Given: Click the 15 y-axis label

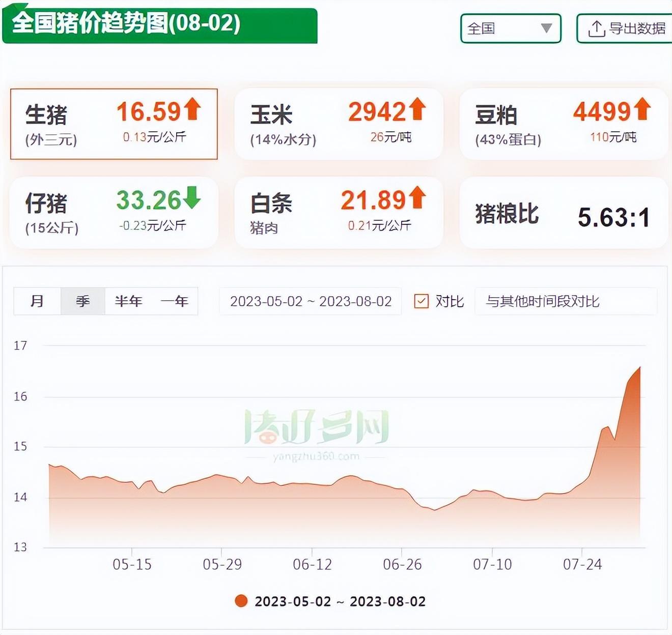Looking at the screenshot, I should [20, 446].
